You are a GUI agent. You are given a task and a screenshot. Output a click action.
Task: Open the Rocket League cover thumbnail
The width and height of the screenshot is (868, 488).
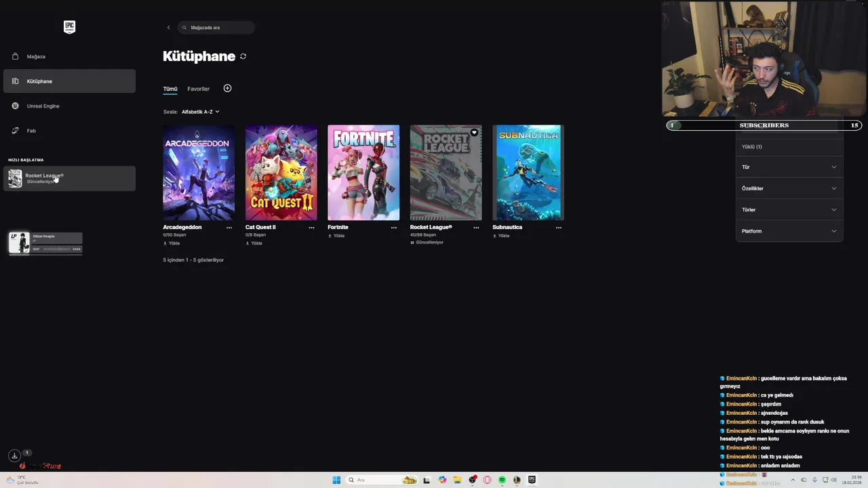click(446, 172)
